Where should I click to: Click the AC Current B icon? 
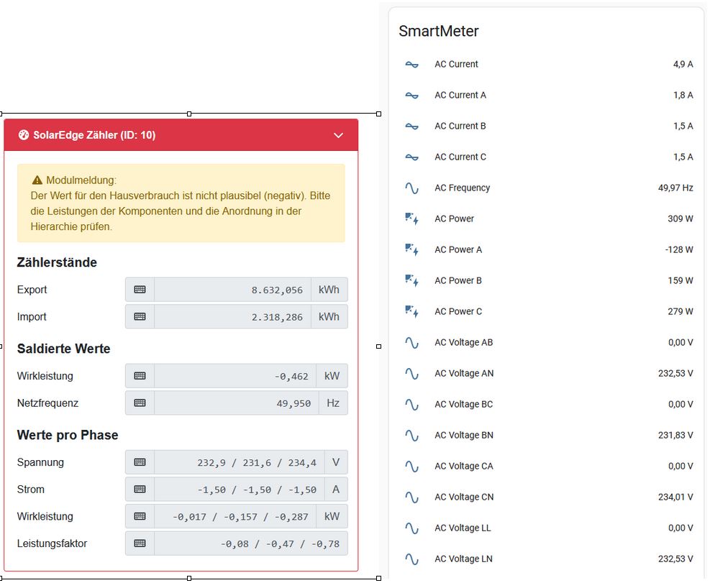point(411,127)
